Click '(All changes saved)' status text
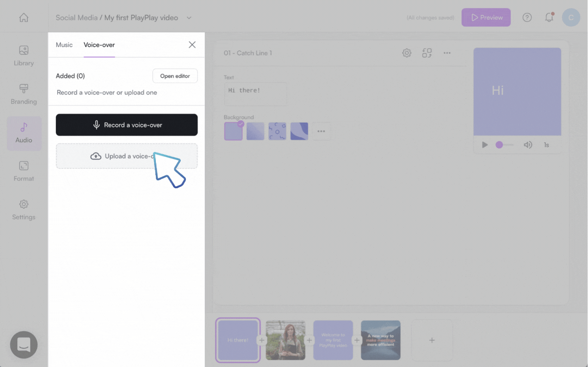 pyautogui.click(x=430, y=18)
